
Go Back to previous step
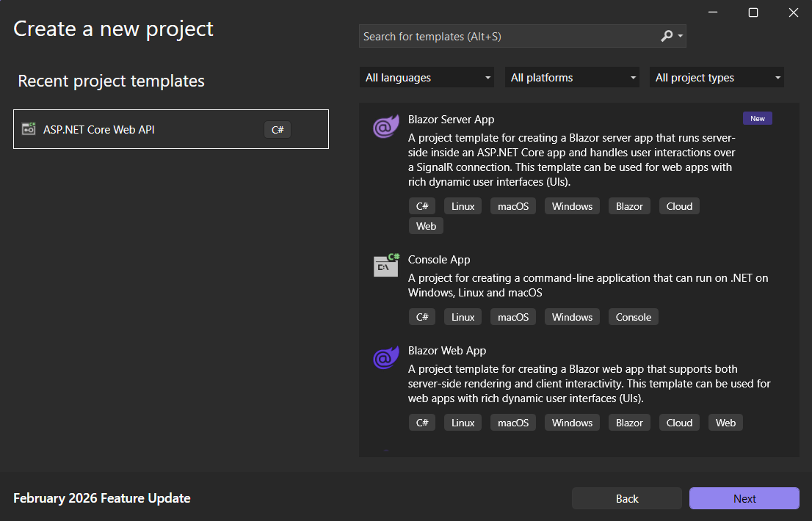tap(626, 498)
